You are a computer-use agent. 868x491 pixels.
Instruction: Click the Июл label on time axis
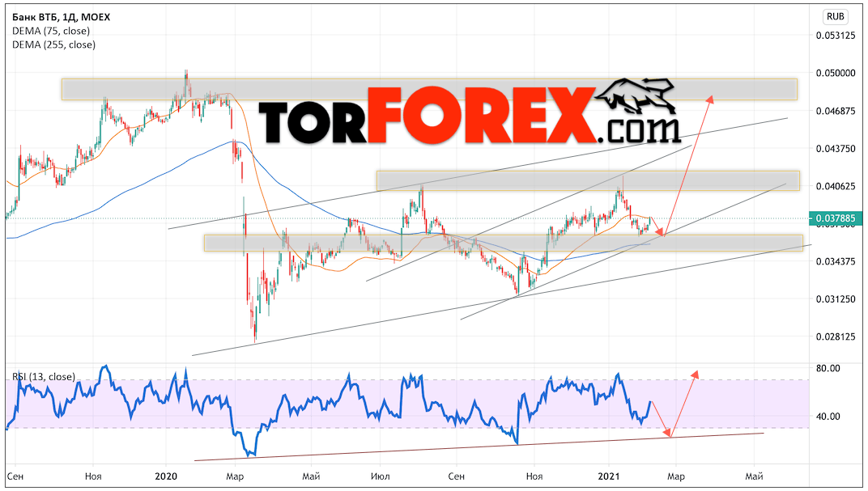tap(381, 476)
